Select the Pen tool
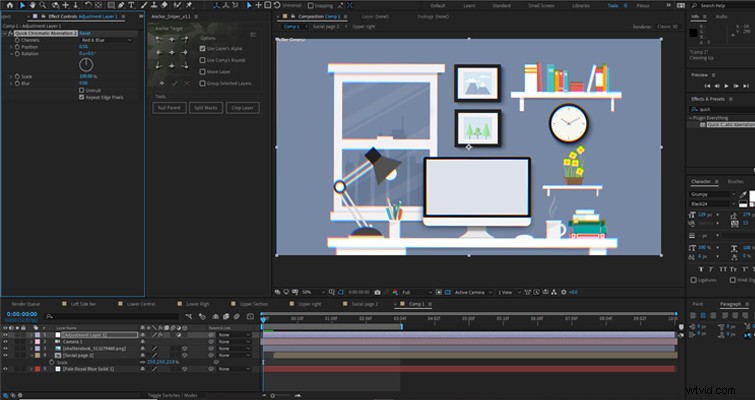This screenshot has width=755, height=400. [x=121, y=5]
